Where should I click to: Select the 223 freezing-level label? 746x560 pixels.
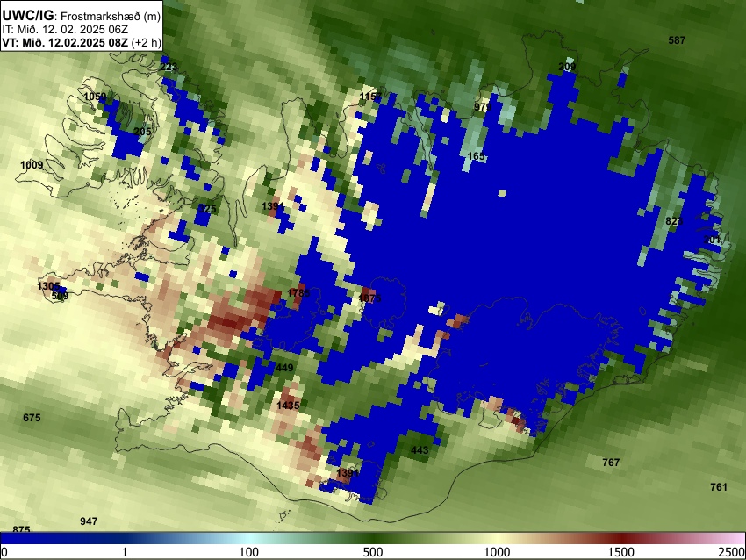[x=169, y=67]
